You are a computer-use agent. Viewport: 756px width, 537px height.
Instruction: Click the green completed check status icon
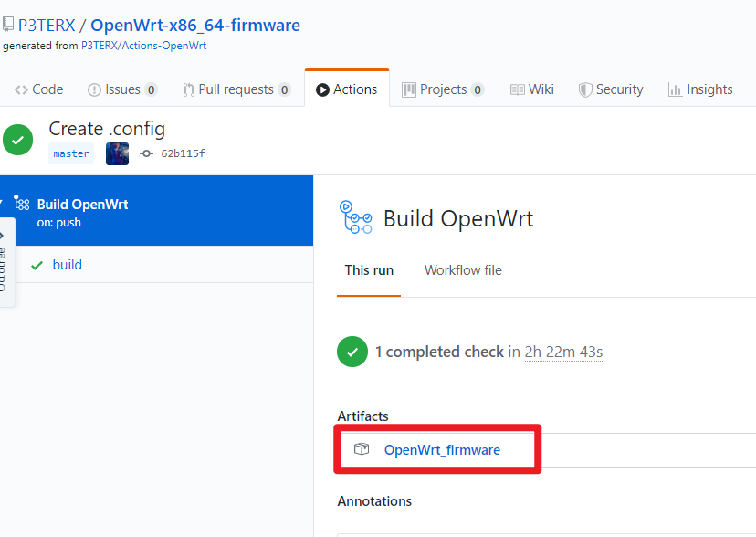[352, 352]
